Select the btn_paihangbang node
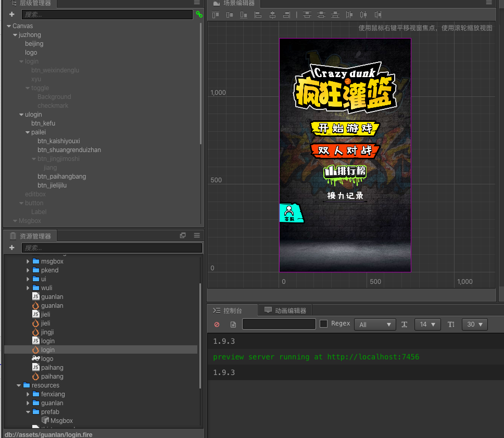This screenshot has height=438, width=504. point(62,177)
